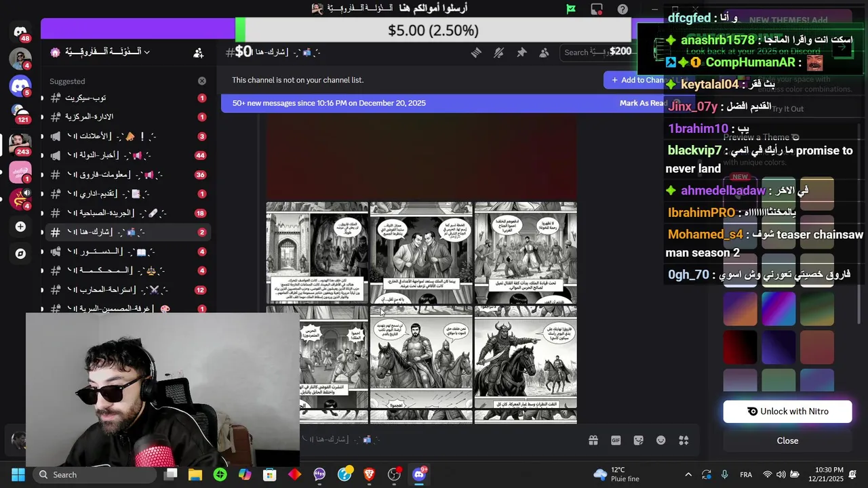Click the chat Search field
Image resolution: width=868 pixels, height=488 pixels.
point(596,52)
